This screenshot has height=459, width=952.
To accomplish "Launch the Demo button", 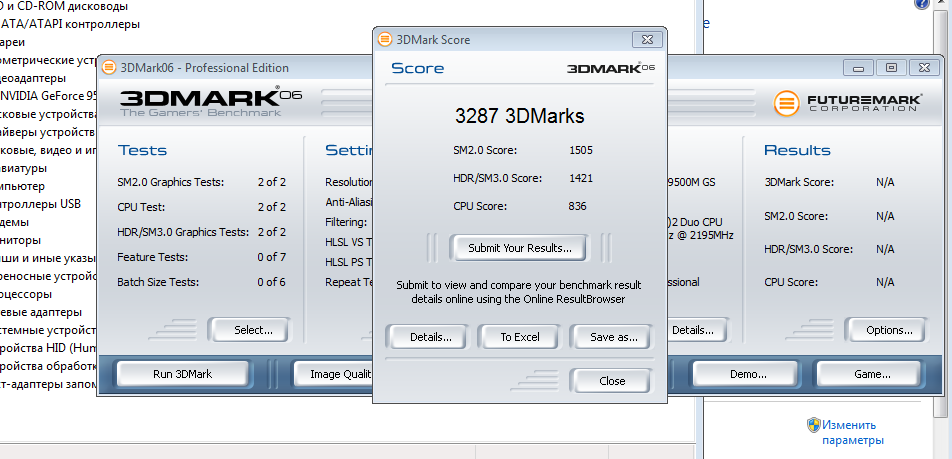I will [747, 374].
